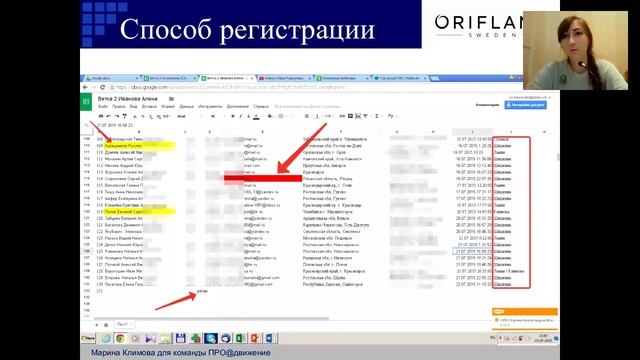This screenshot has width=640, height=360.
Task: Open the Правка menu
Action: [x=118, y=107]
